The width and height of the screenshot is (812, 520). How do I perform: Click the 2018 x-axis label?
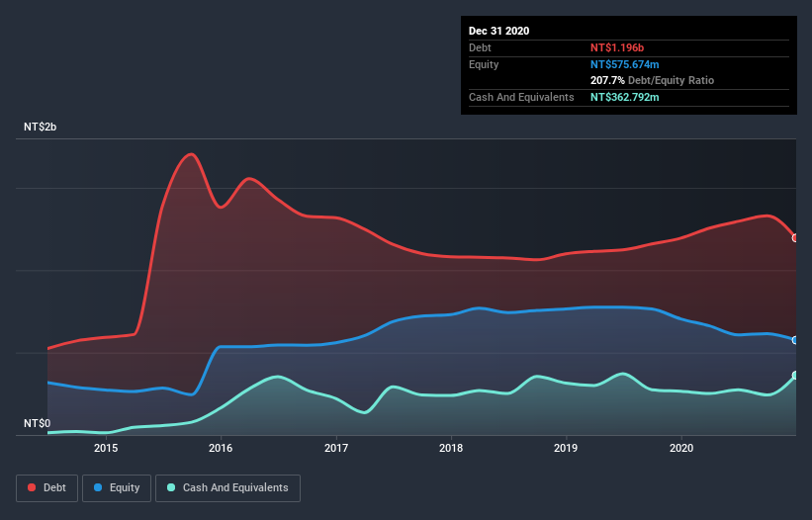(451, 448)
